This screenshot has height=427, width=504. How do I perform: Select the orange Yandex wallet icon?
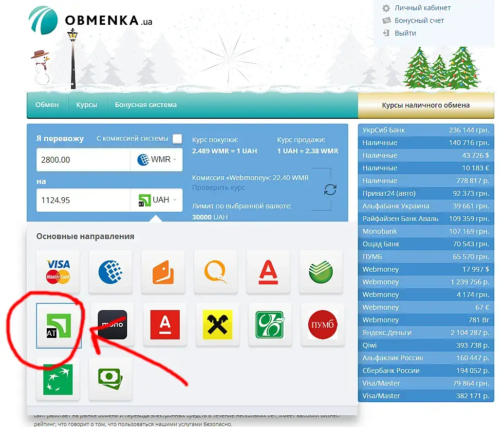163,272
